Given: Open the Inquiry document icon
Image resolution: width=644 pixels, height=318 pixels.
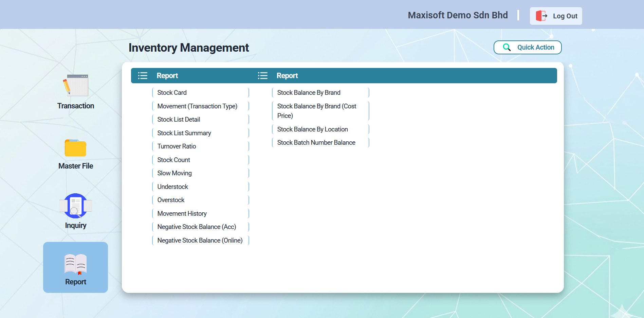Looking at the screenshot, I should 76,206.
